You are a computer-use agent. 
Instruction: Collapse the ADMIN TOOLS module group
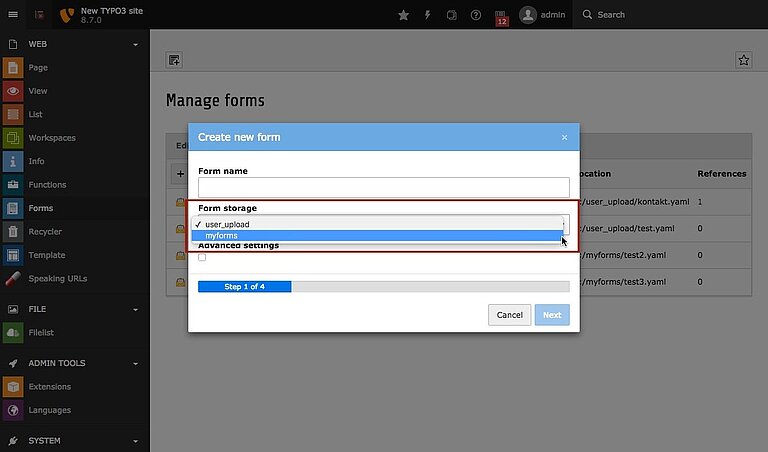pos(136,364)
